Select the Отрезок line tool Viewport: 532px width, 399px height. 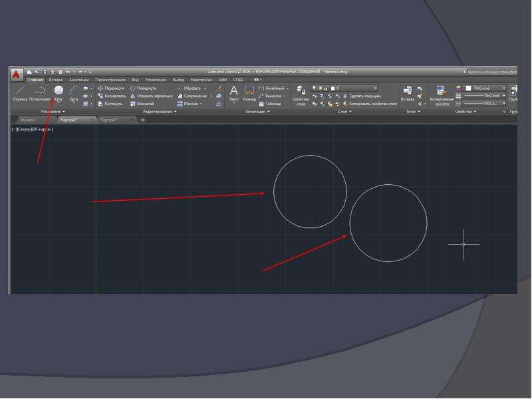(x=20, y=93)
